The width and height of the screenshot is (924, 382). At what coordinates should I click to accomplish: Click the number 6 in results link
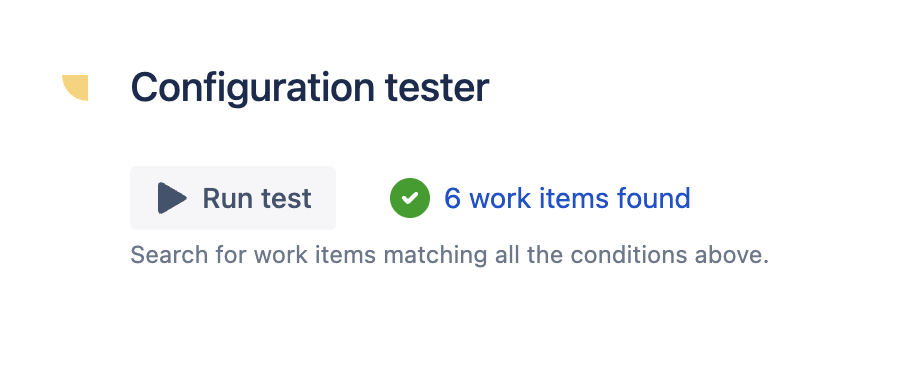coord(452,199)
